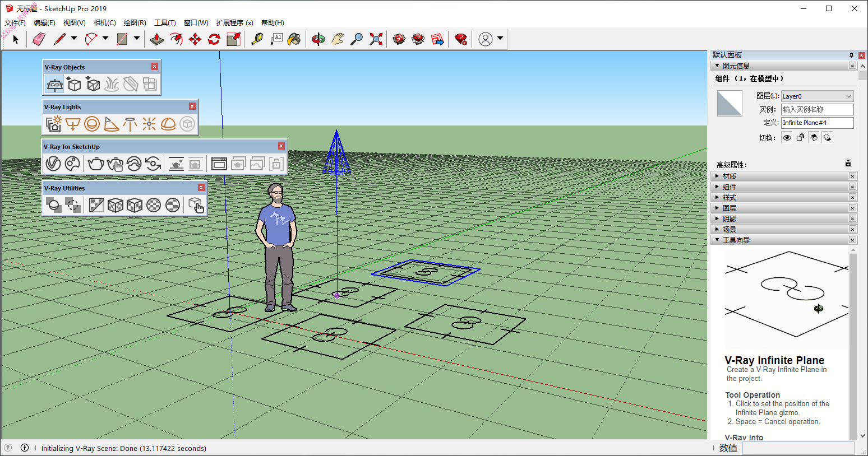This screenshot has height=456, width=868.
Task: Click the V-Ray Omni Light icon
Action: click(149, 124)
